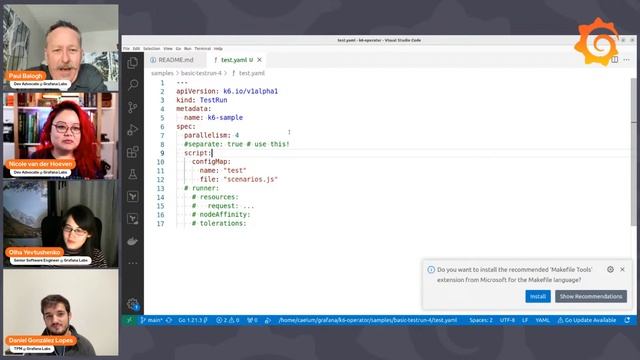Open the Manage gear at activity bar bottom
The image size is (640, 360).
tap(133, 304)
